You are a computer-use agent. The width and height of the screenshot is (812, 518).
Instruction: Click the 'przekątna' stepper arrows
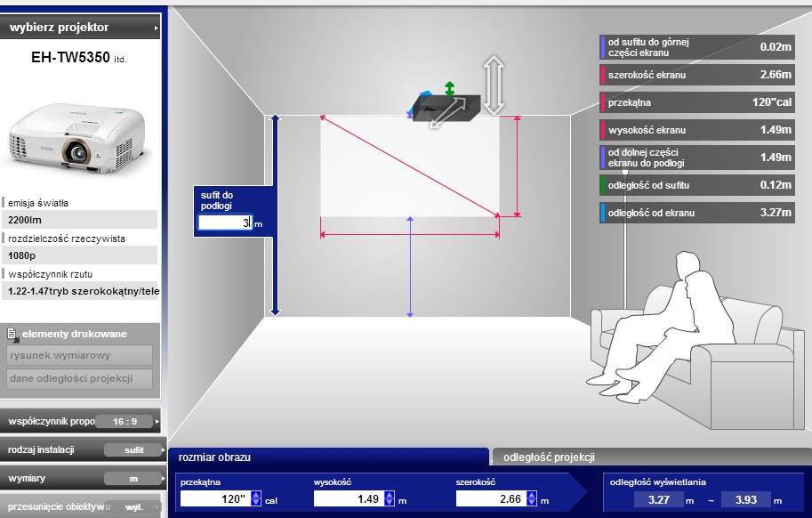tap(256, 498)
